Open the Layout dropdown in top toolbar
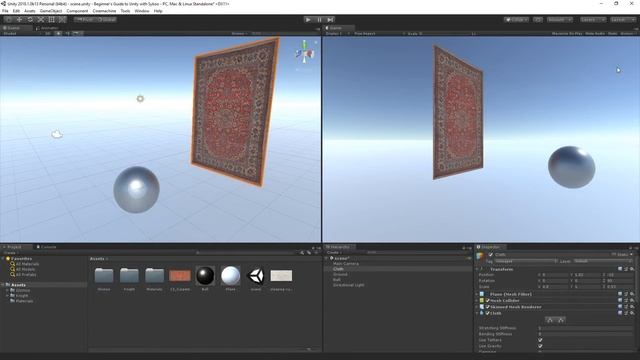640x360 pixels. coord(622,19)
